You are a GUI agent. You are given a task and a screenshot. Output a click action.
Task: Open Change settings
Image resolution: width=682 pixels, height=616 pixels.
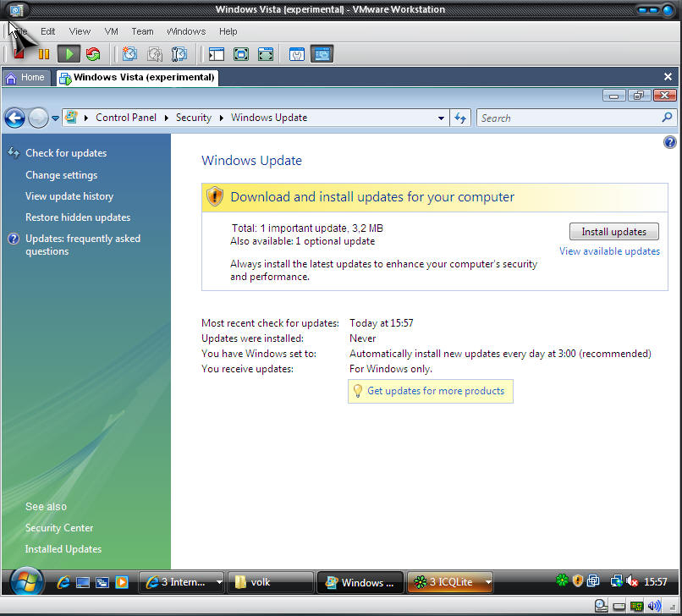61,175
